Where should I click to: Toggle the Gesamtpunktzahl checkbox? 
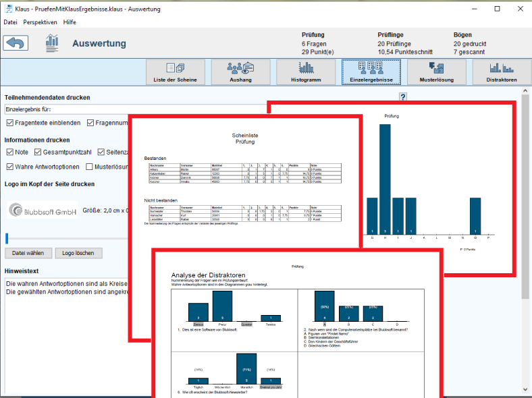click(x=38, y=152)
